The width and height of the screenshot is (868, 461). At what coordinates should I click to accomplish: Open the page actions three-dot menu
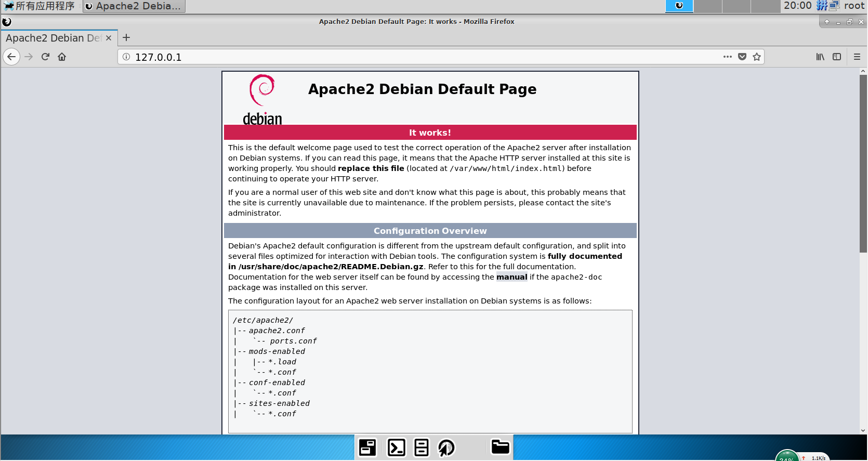[x=728, y=57]
